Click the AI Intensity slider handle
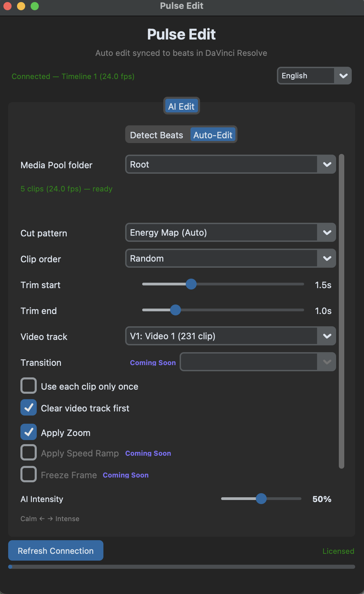This screenshot has width=364, height=594. pyautogui.click(x=261, y=499)
